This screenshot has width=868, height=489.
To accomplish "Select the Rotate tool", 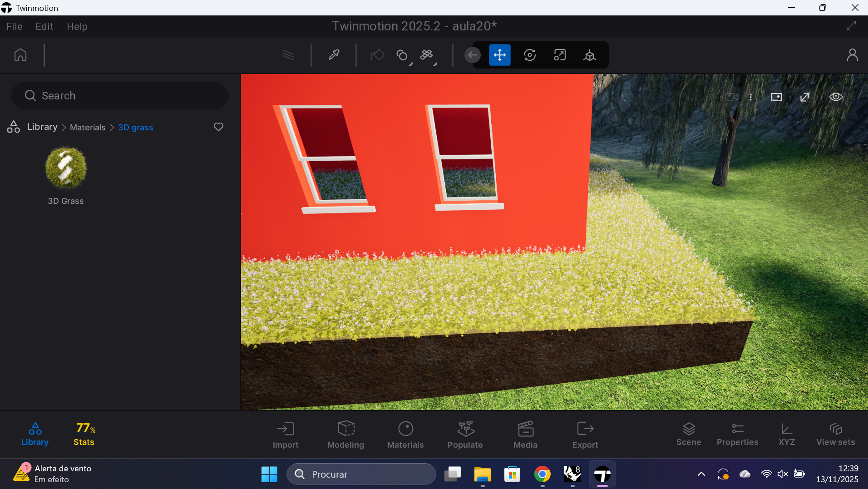I will (530, 55).
